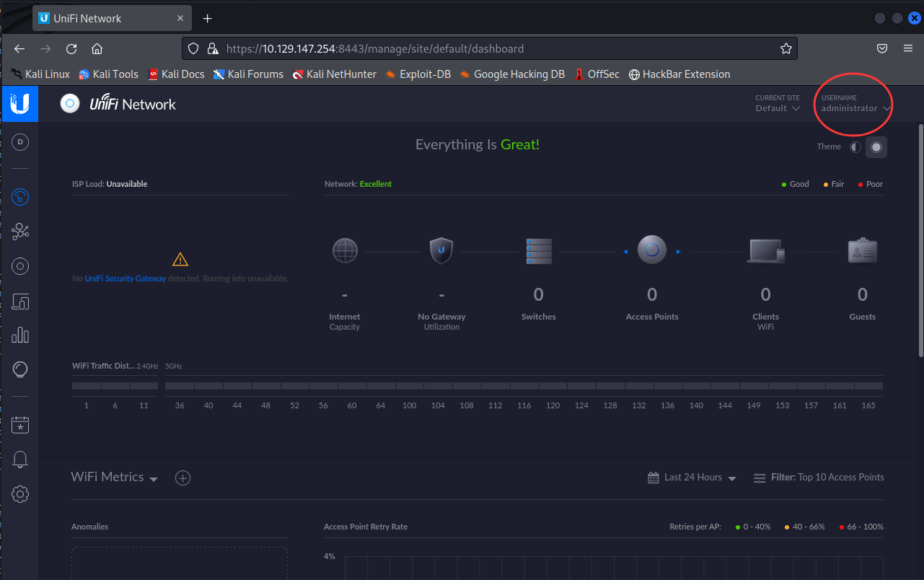Open the Dashboard icon in sidebar
Screen dimensions: 924x580
tap(20, 196)
